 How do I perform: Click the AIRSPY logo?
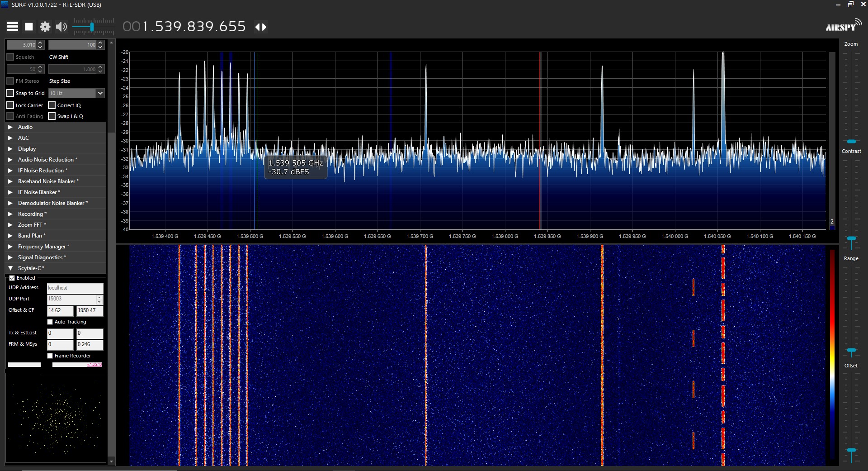[x=842, y=26]
